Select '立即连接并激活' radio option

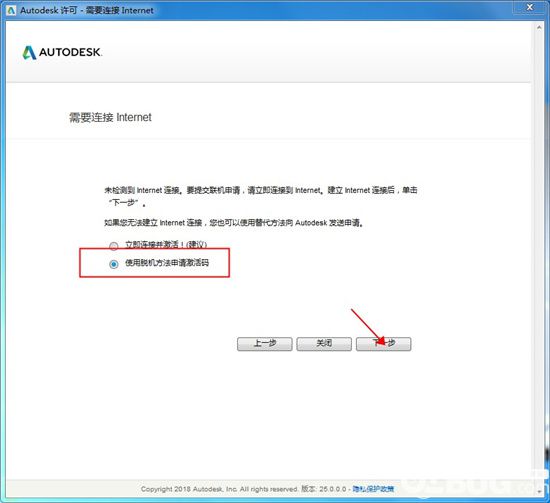pyautogui.click(x=114, y=246)
